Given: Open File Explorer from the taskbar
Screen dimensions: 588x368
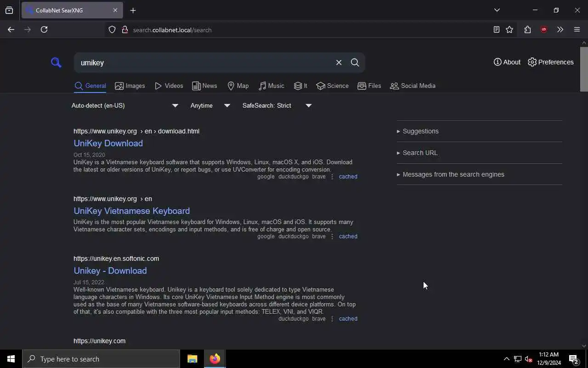Looking at the screenshot, I should pyautogui.click(x=192, y=359).
